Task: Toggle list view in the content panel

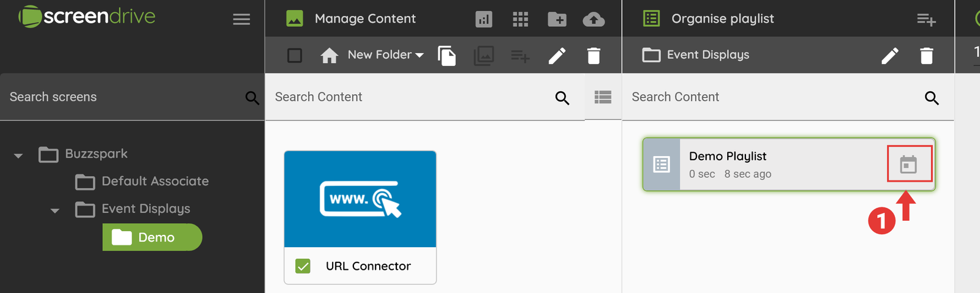Action: click(x=603, y=97)
